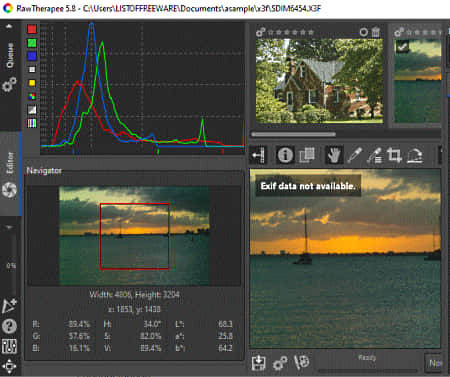Toggle the yellow chromaticity histogram button
Screen dimensions: 450x377
click(x=32, y=83)
